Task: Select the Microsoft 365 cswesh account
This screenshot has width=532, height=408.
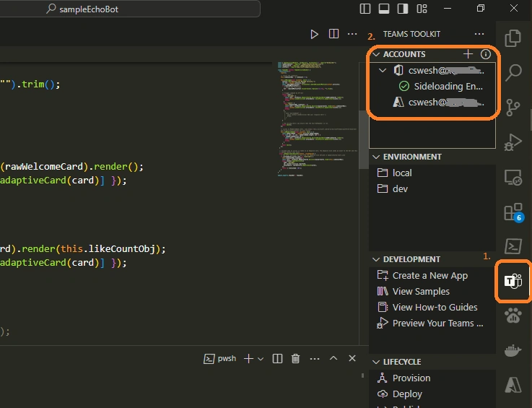Action: [x=432, y=70]
